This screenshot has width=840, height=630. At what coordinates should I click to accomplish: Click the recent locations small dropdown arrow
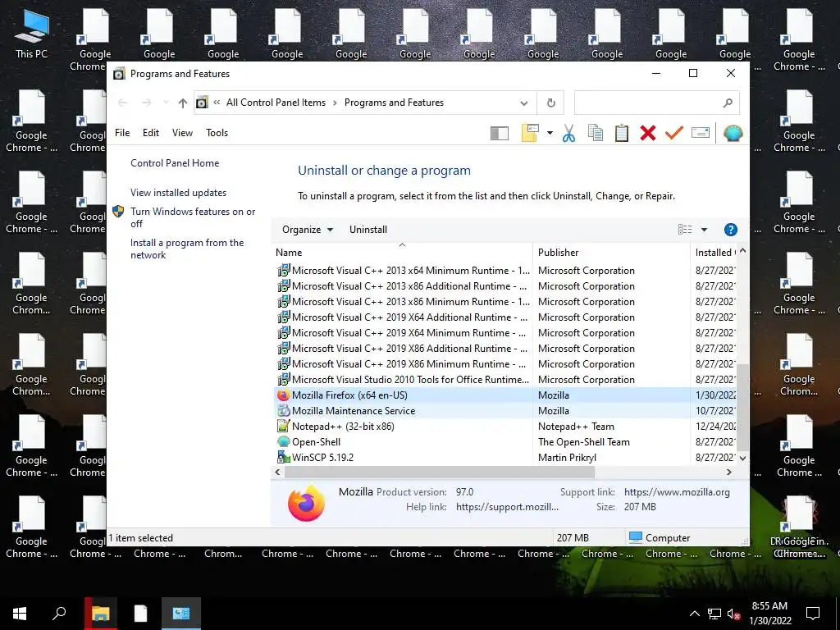coord(166,103)
